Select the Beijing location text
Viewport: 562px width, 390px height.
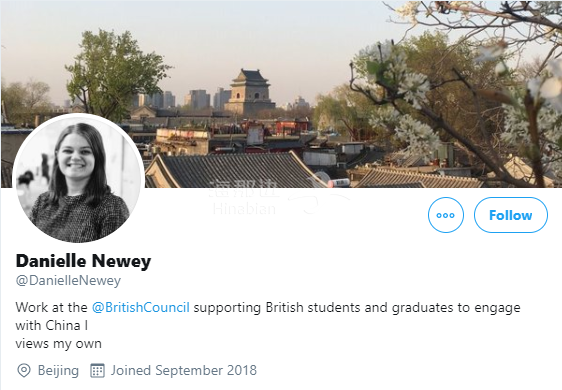[x=58, y=370]
